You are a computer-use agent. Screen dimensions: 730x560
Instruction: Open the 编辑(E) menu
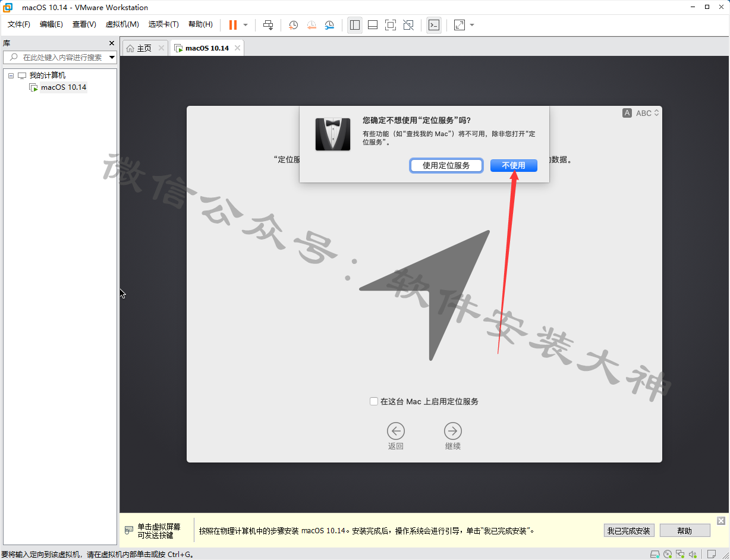coord(51,24)
